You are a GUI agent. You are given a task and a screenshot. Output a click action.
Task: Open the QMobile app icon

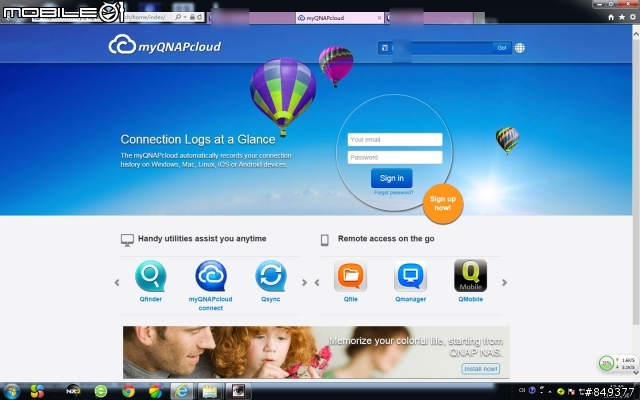point(470,276)
